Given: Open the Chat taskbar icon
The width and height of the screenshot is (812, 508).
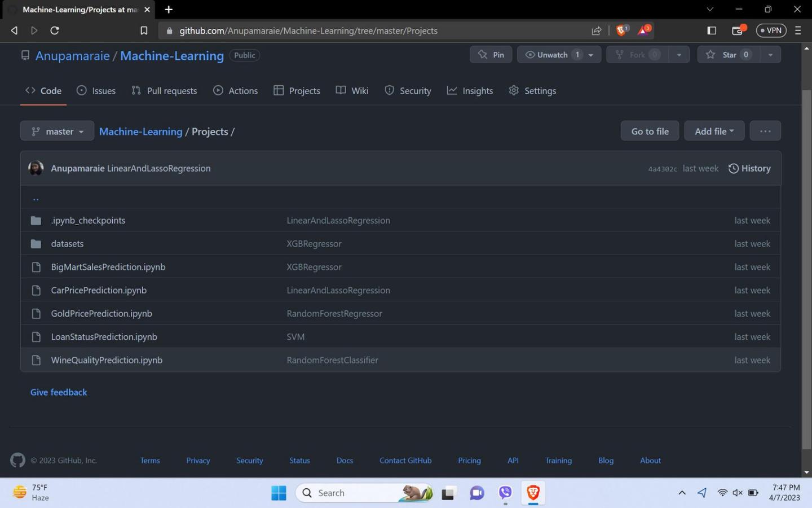Looking at the screenshot, I should pyautogui.click(x=477, y=493).
